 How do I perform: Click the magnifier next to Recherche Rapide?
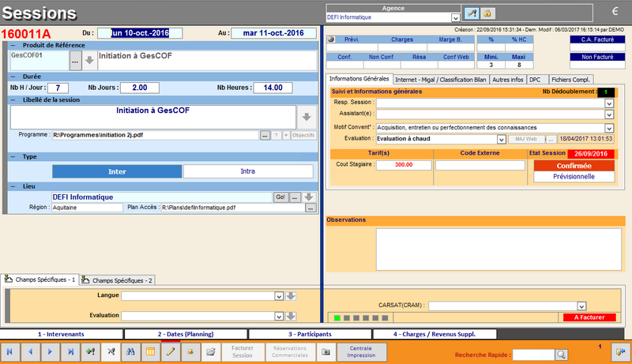point(561,355)
